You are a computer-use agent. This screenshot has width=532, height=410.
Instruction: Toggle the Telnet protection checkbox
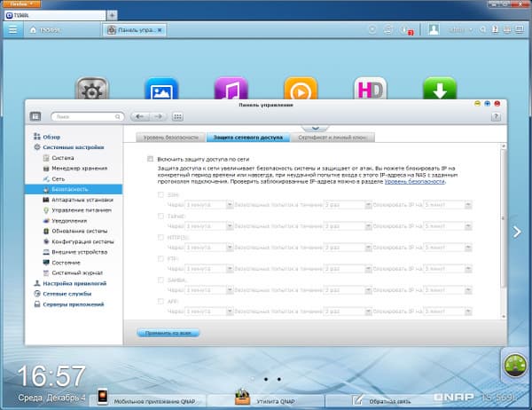tap(160, 216)
